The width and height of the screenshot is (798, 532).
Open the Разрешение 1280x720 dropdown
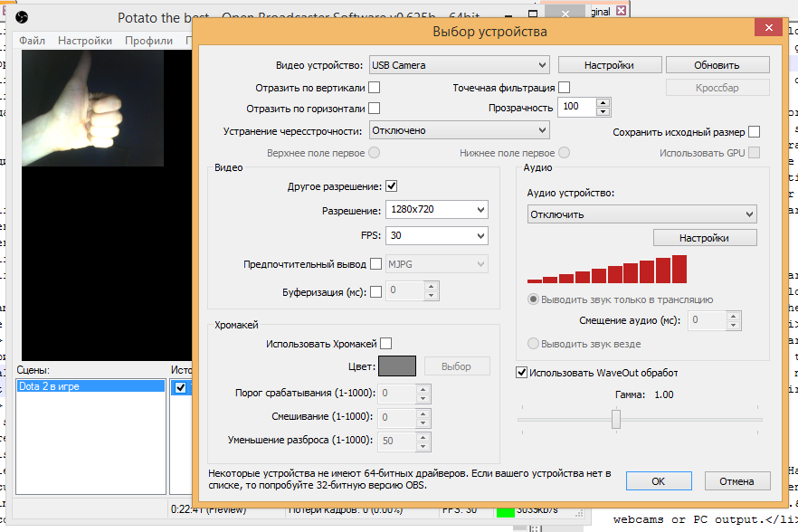click(x=437, y=210)
